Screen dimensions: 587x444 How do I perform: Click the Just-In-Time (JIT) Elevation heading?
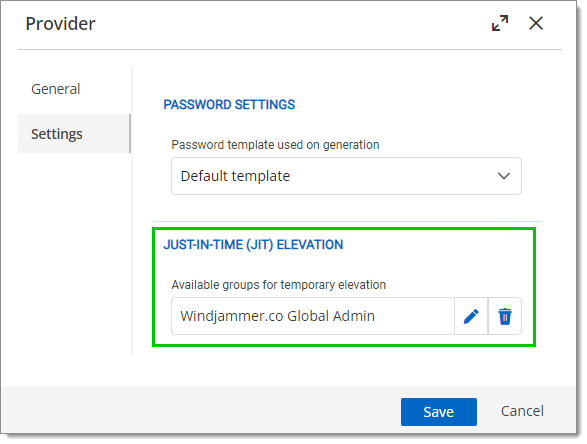[253, 245]
